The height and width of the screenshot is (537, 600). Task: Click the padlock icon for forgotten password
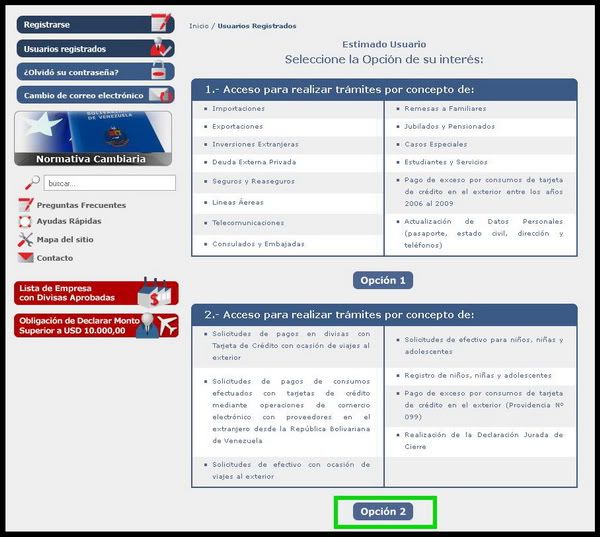[158, 71]
